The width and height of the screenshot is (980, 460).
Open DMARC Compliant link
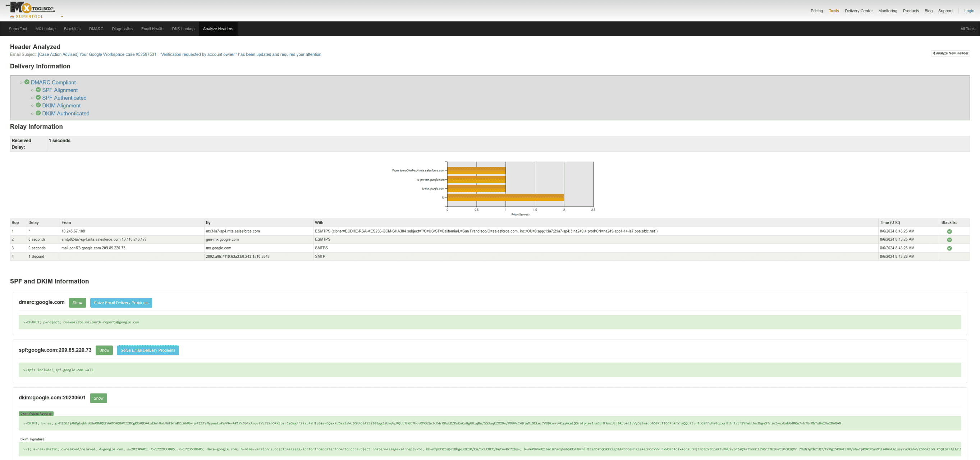click(53, 83)
